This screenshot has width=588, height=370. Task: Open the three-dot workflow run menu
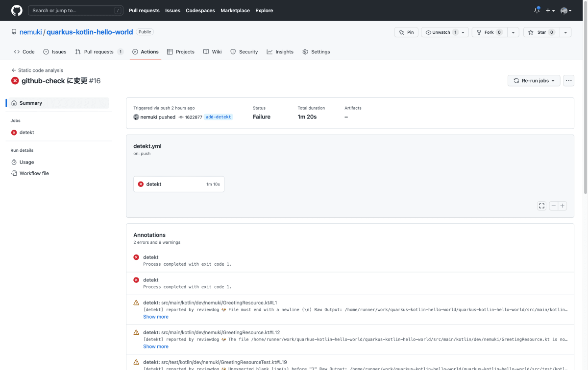(x=568, y=81)
